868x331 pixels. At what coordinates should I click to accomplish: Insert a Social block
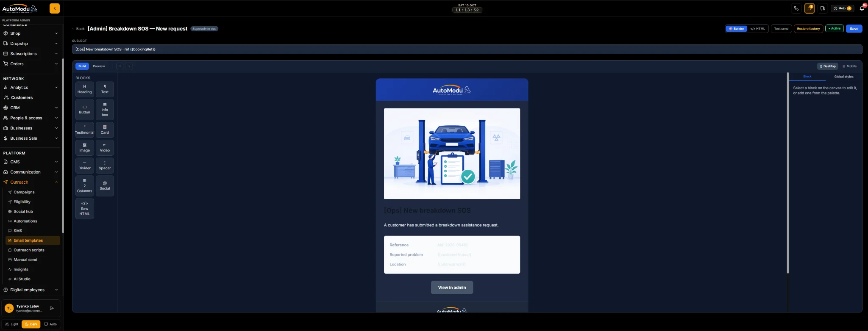click(x=105, y=186)
